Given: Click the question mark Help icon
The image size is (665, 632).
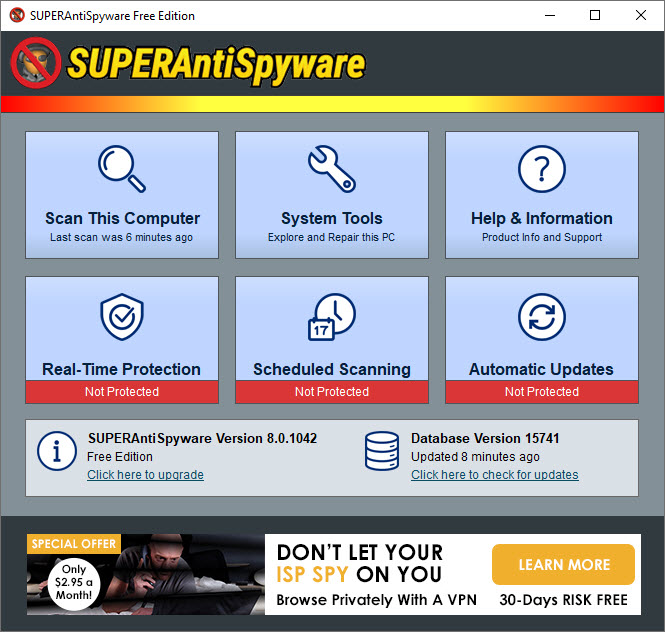Looking at the screenshot, I should tap(542, 169).
